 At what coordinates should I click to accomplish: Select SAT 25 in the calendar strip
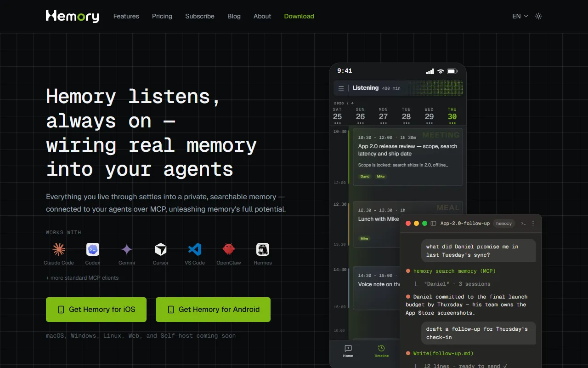(338, 115)
